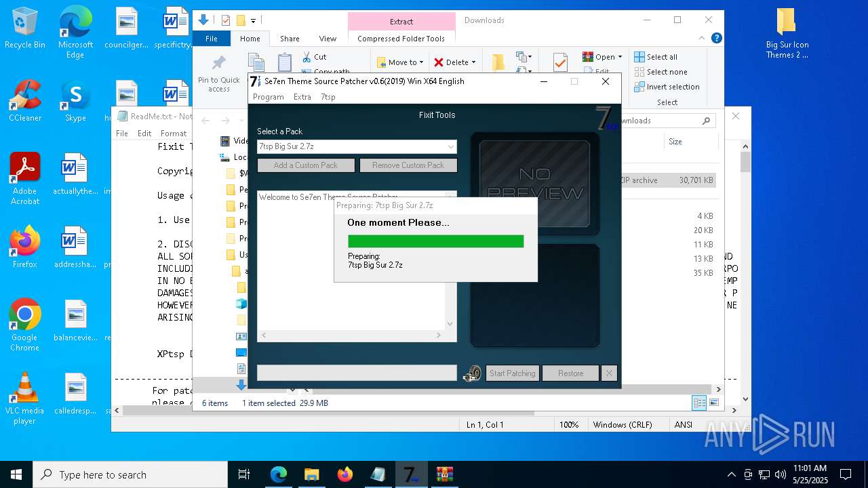Open the Program menu in 7tsp patcher
This screenshot has height=488, width=868.
[x=268, y=97]
